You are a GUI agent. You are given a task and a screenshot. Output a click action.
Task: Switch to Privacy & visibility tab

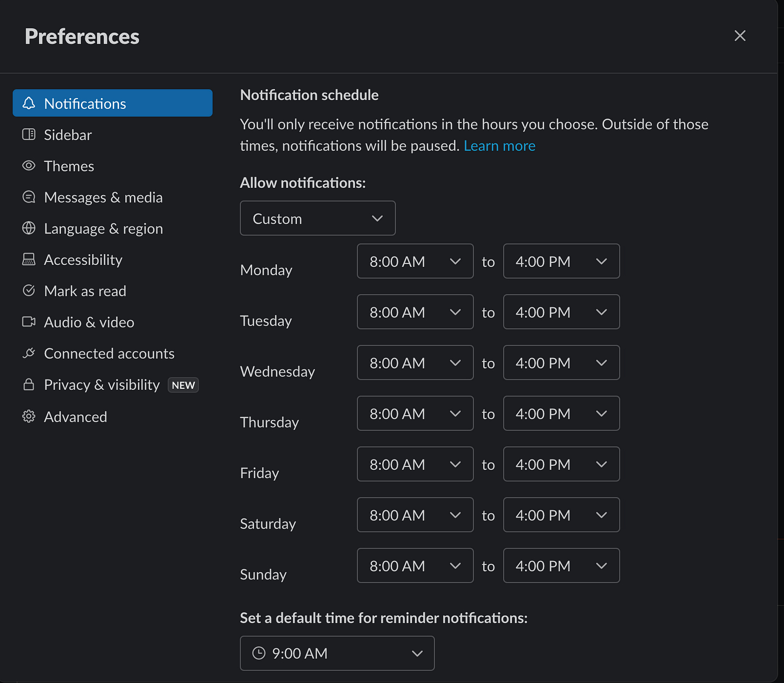coord(101,385)
